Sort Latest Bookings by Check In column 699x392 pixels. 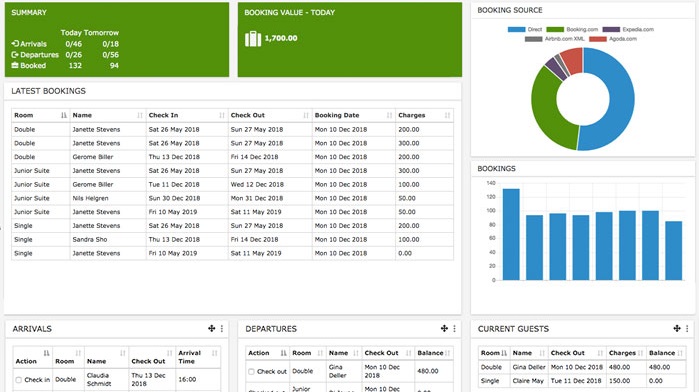[x=187, y=115]
